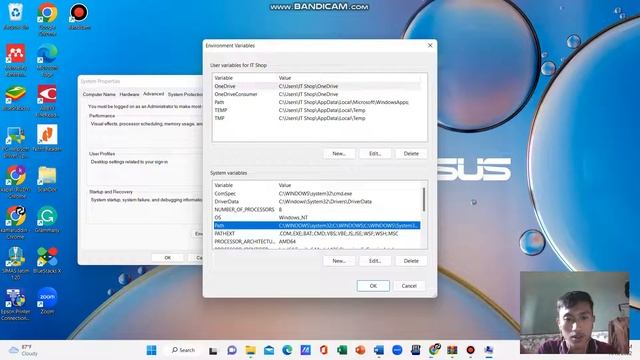Select the OS system variable row
Viewport: 640px width, 360px height.
coord(317,218)
